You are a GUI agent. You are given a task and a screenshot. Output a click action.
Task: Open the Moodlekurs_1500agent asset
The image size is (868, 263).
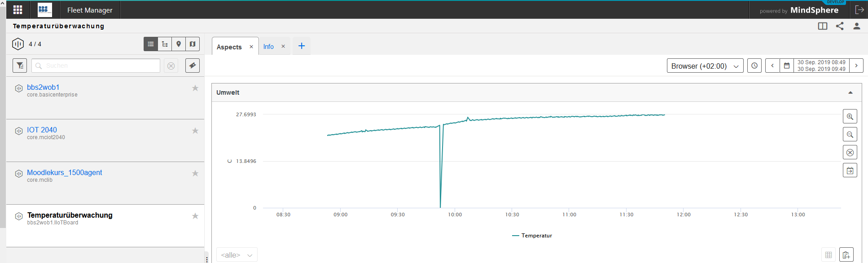point(65,172)
